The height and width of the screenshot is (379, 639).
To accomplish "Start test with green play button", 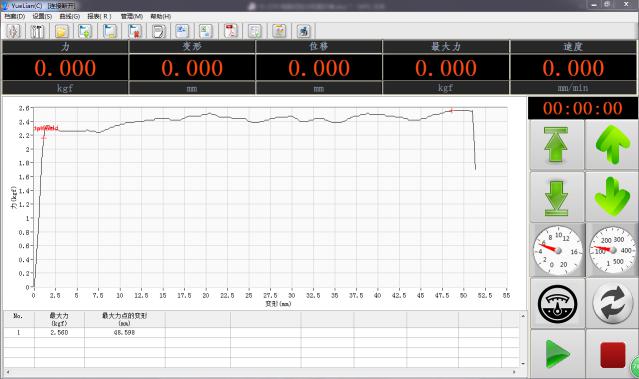I will click(557, 354).
